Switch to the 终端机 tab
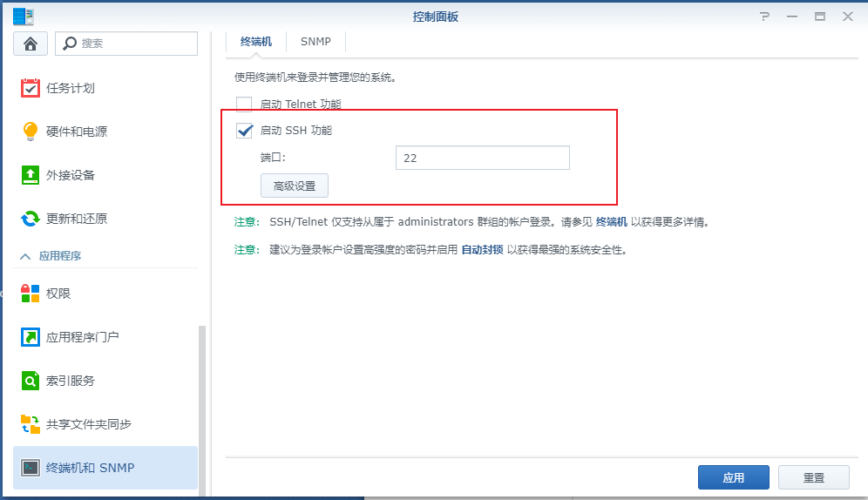868x500 pixels. pyautogui.click(x=255, y=42)
